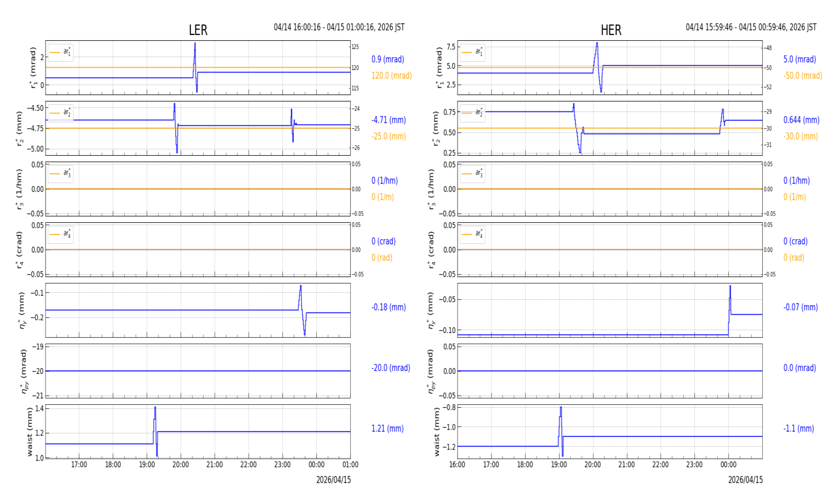Click the ∂r4* legend in HER r4 plot

click(x=473, y=235)
